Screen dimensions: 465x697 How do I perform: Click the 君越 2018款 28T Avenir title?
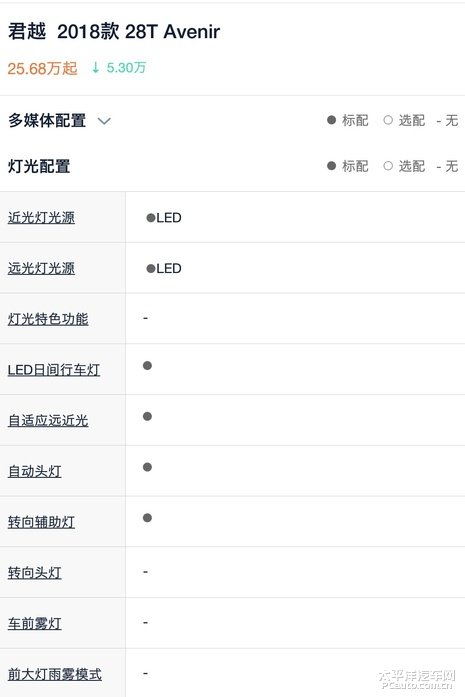tap(114, 32)
